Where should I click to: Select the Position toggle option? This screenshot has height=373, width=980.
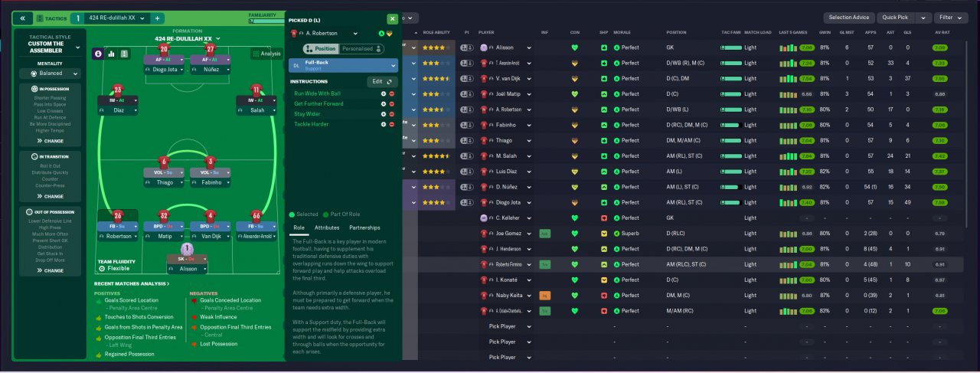coord(322,49)
